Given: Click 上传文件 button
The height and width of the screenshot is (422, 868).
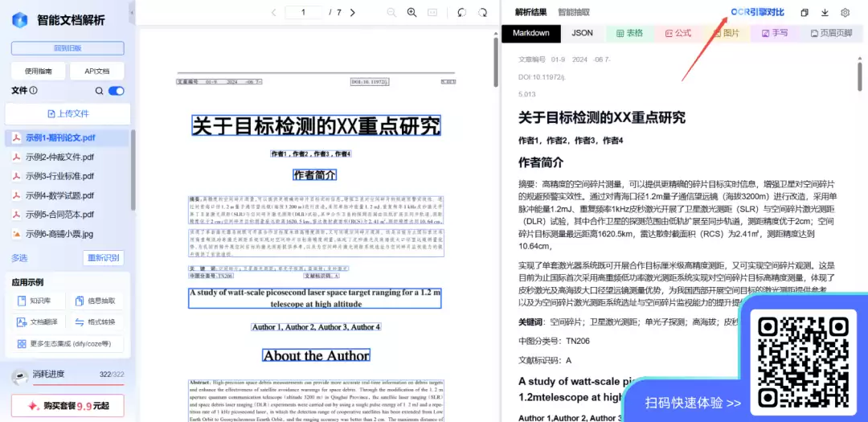Looking at the screenshot, I should tap(68, 113).
